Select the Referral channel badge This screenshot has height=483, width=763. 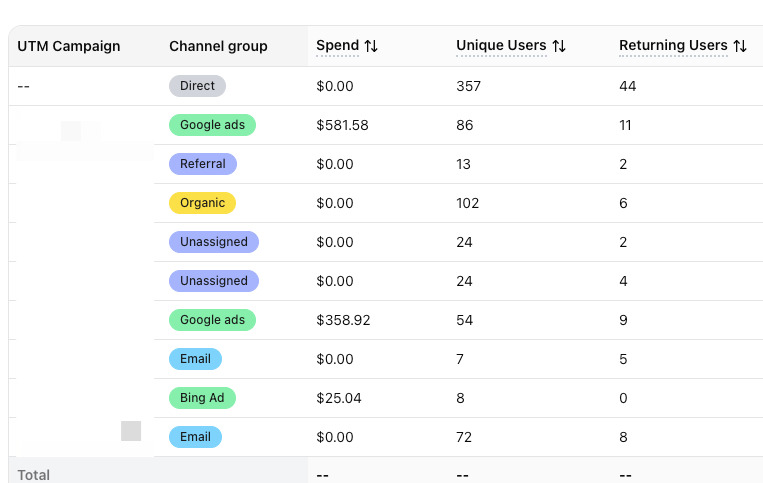coord(203,164)
